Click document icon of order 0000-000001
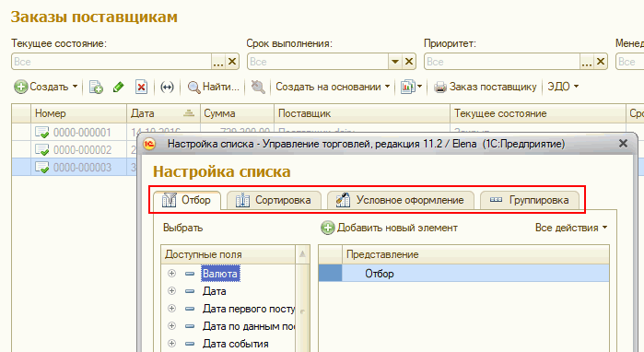 tap(41, 133)
